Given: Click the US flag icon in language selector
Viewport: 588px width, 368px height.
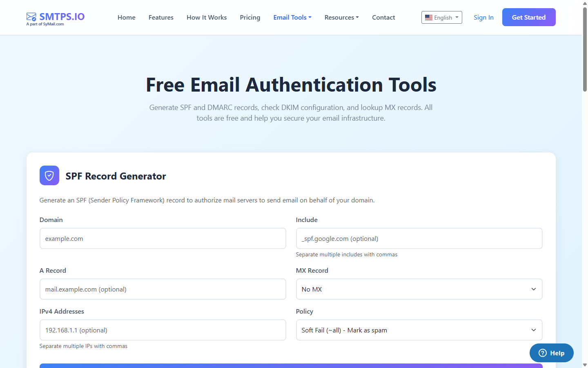Looking at the screenshot, I should point(429,18).
